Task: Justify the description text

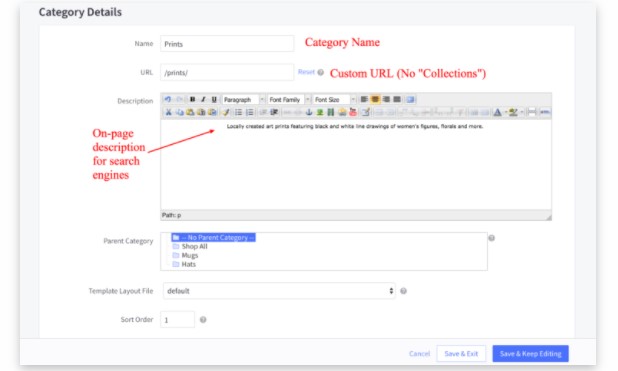Action: (397, 99)
